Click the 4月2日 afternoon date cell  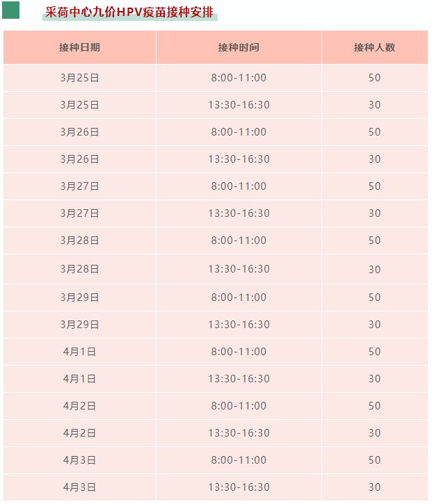pos(79,433)
